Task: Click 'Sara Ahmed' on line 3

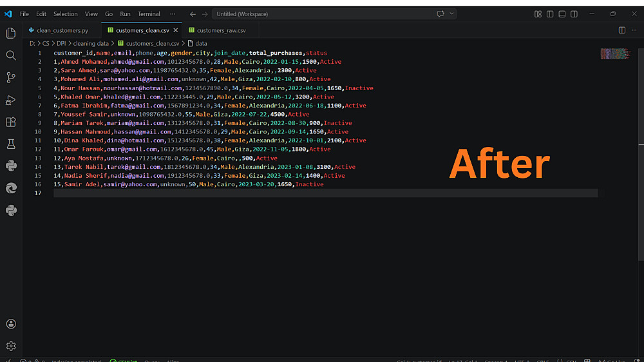Action: click(79, 70)
